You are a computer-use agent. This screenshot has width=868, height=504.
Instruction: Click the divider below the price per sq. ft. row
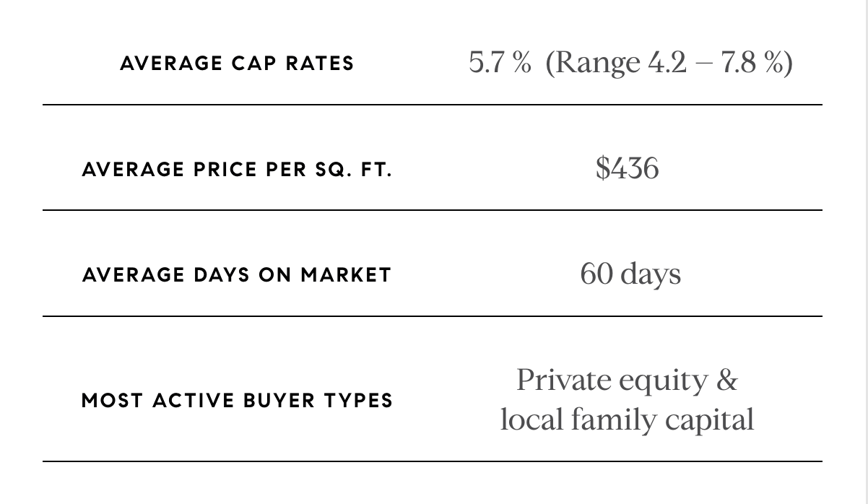point(432,210)
